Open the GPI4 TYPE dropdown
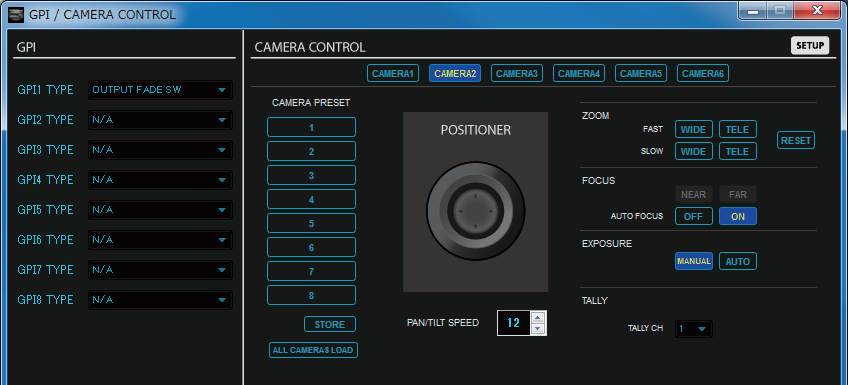The width and height of the screenshot is (848, 385). point(160,180)
